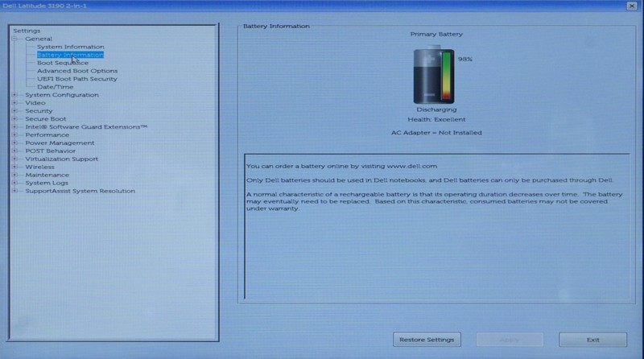Click the Battery Information group title
This screenshot has height=359, width=644.
pos(276,26)
